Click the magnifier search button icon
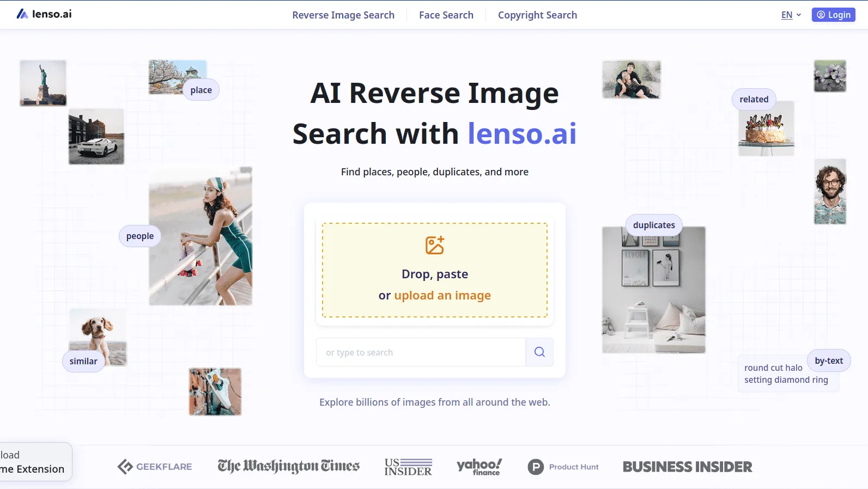The image size is (868, 489). 539,352
